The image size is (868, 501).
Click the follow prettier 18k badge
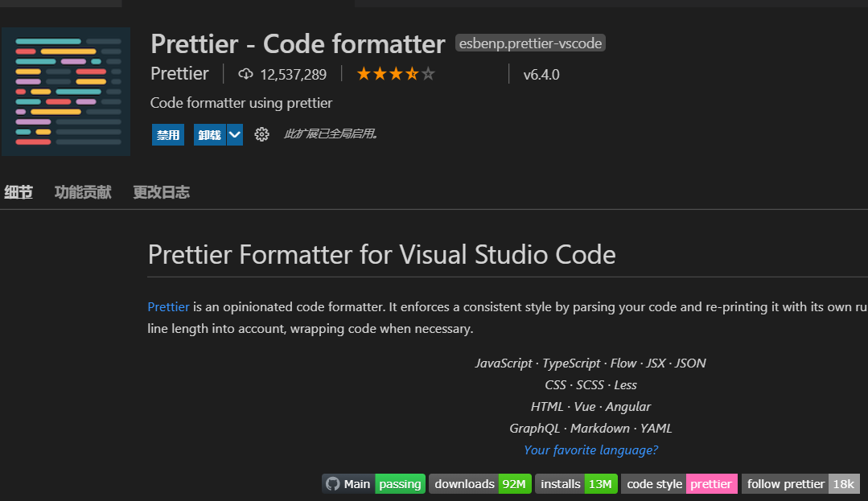point(800,483)
